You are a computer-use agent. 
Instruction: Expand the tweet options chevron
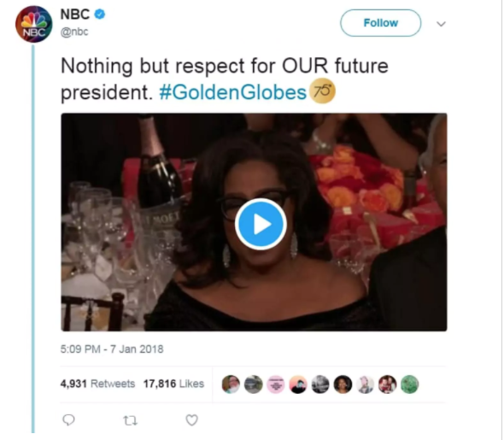441,24
